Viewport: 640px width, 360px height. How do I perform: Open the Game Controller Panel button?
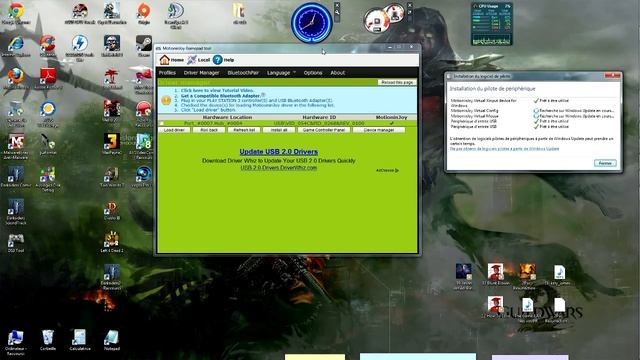coord(324,130)
